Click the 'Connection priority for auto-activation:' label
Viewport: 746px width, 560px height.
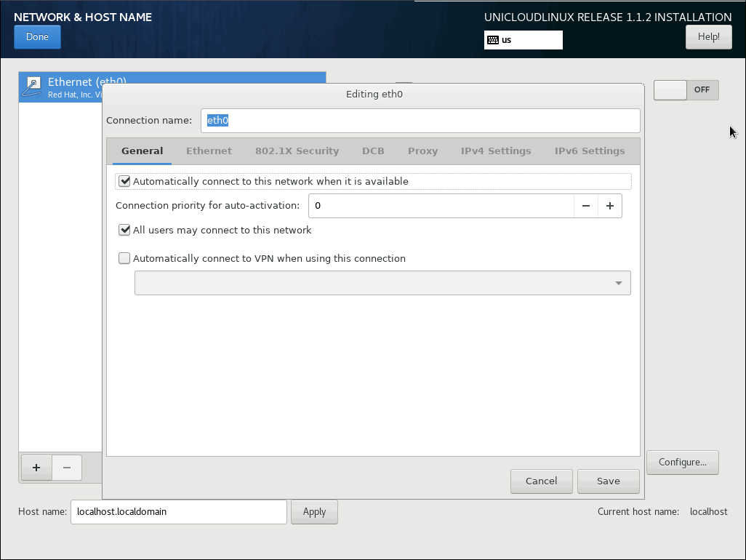tap(207, 206)
